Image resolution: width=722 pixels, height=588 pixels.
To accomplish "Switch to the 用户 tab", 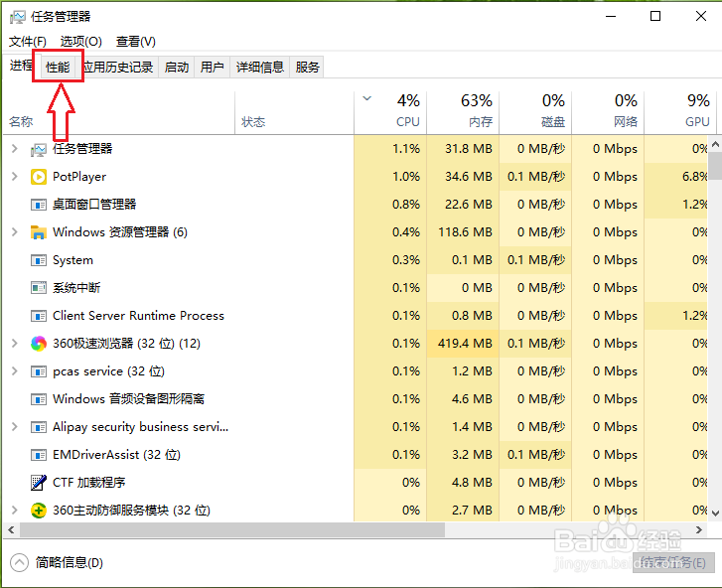I will [x=212, y=68].
